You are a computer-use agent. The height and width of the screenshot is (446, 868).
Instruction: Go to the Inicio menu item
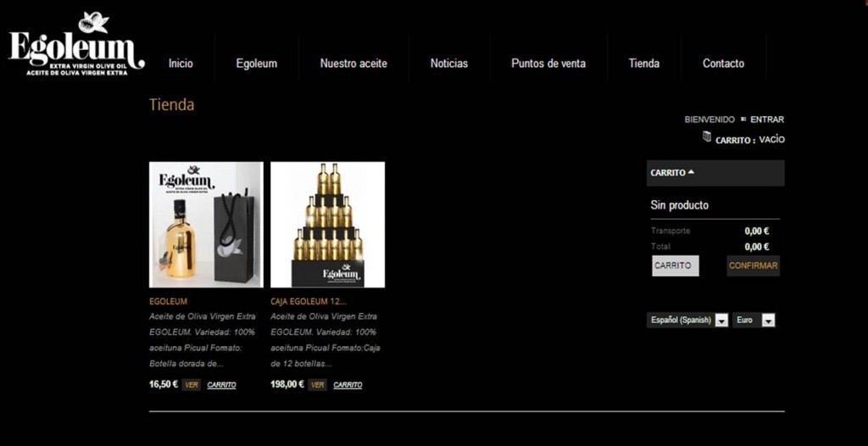coord(181,63)
